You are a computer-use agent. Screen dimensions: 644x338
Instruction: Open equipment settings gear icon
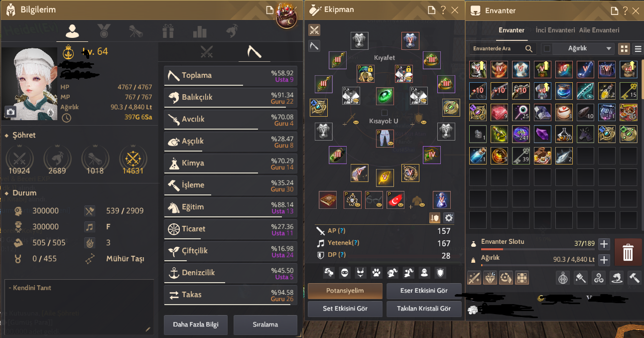pos(449,218)
